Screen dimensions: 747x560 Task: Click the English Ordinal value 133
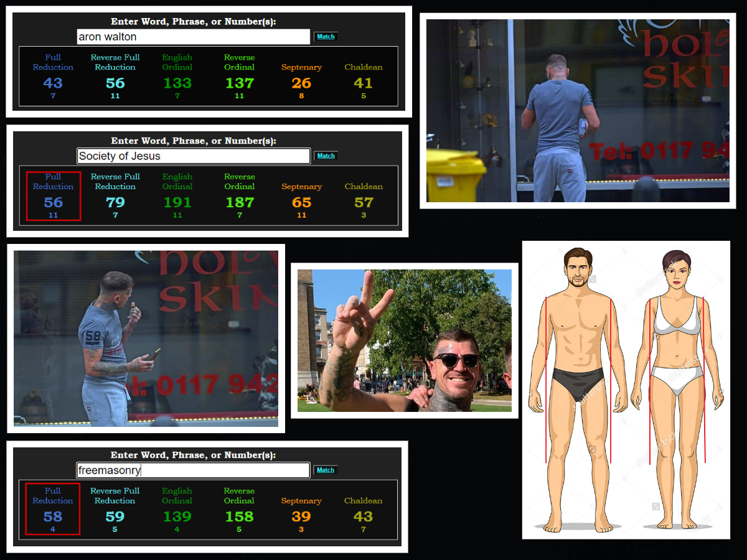point(177,83)
